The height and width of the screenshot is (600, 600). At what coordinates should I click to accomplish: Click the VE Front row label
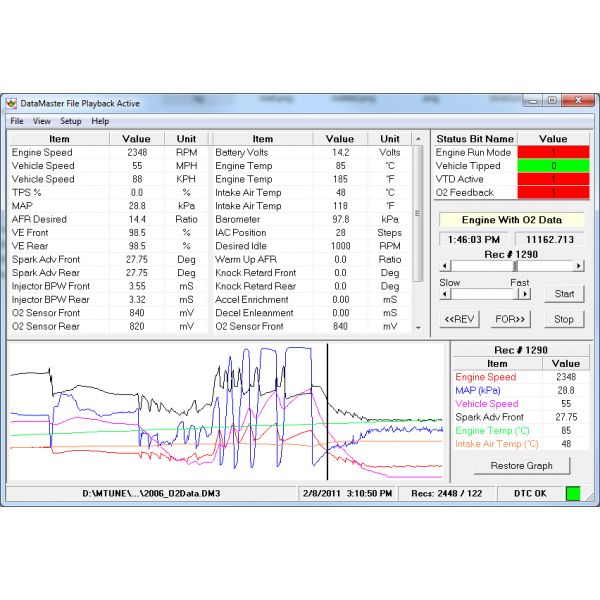click(x=30, y=233)
